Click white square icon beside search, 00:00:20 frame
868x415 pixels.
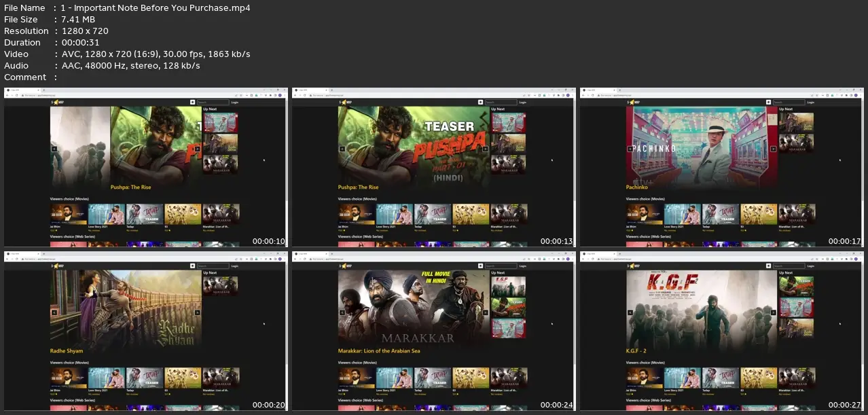pyautogui.click(x=192, y=266)
